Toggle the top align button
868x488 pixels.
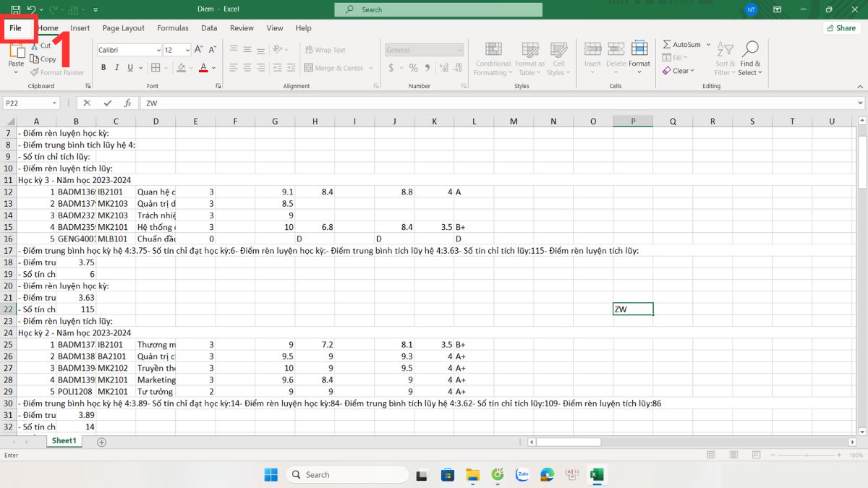234,50
